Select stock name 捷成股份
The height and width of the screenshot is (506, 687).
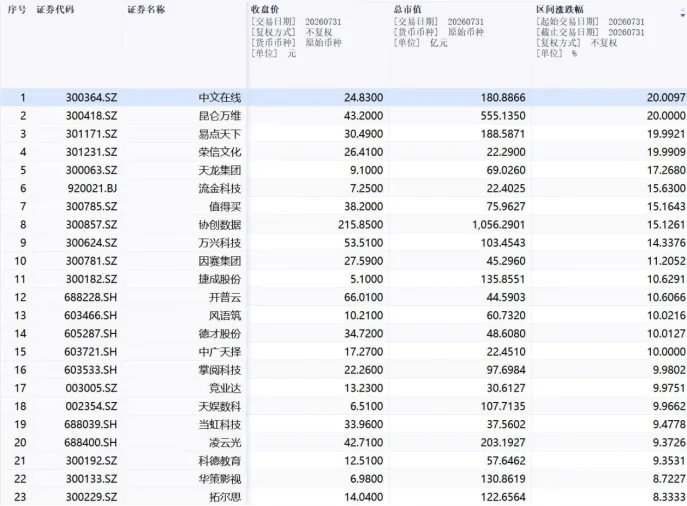point(220,279)
